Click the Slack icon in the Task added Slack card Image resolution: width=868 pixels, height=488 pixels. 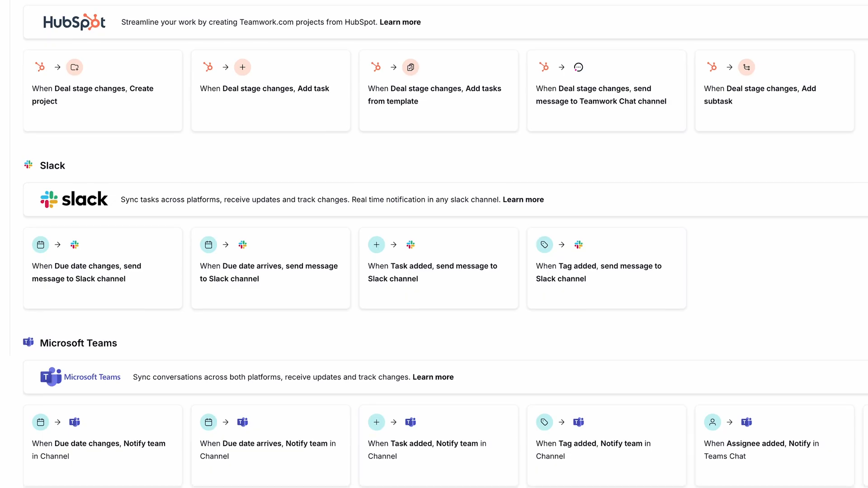coord(410,245)
